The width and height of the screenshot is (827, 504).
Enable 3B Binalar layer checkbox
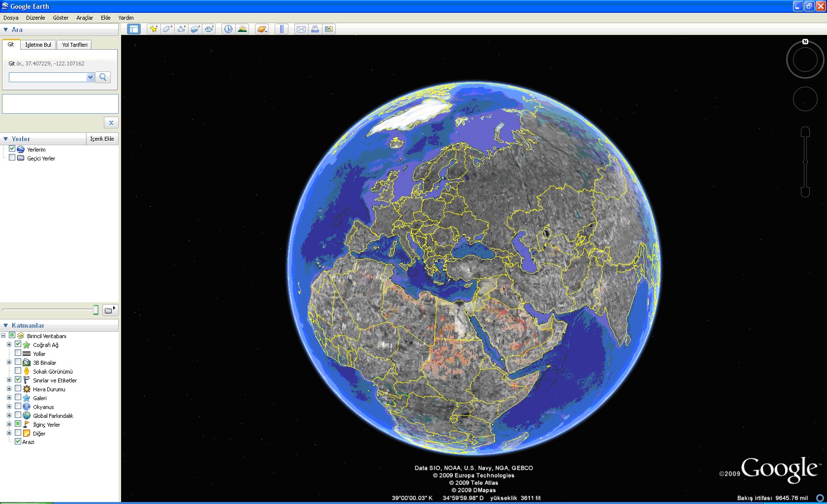click(x=18, y=362)
